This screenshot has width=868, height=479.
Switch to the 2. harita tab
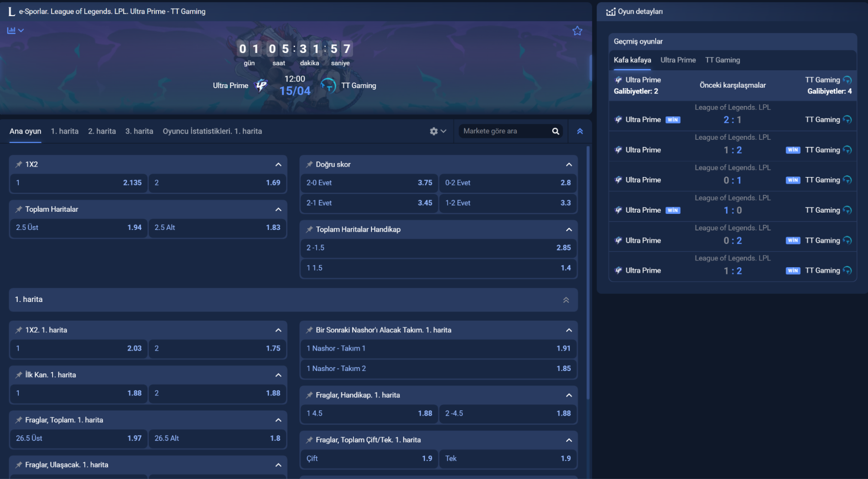pos(102,131)
